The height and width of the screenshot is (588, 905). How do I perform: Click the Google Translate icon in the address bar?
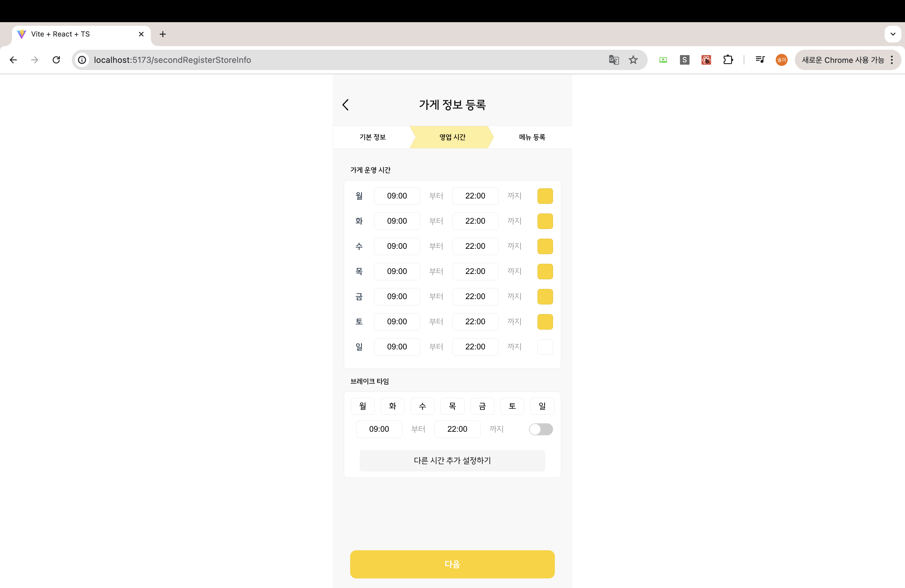[614, 60]
